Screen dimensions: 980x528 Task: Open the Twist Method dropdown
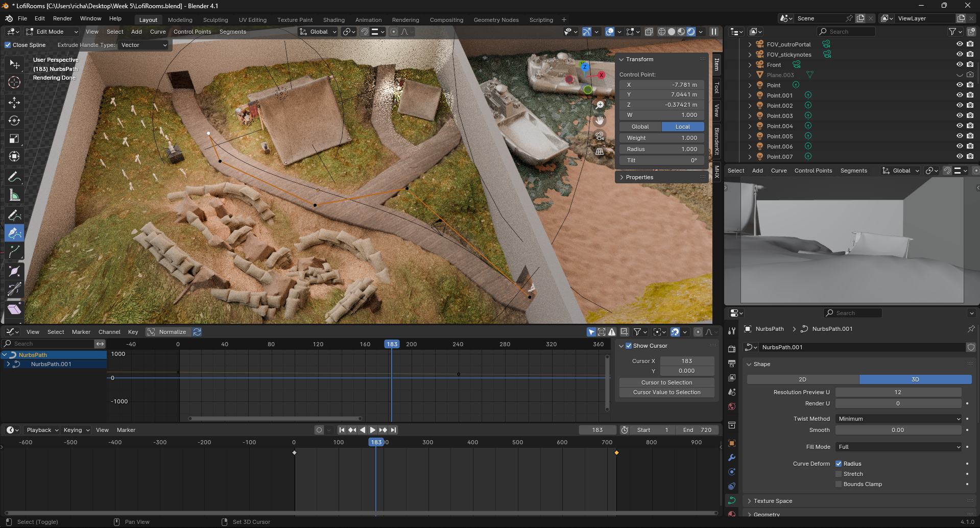(898, 419)
